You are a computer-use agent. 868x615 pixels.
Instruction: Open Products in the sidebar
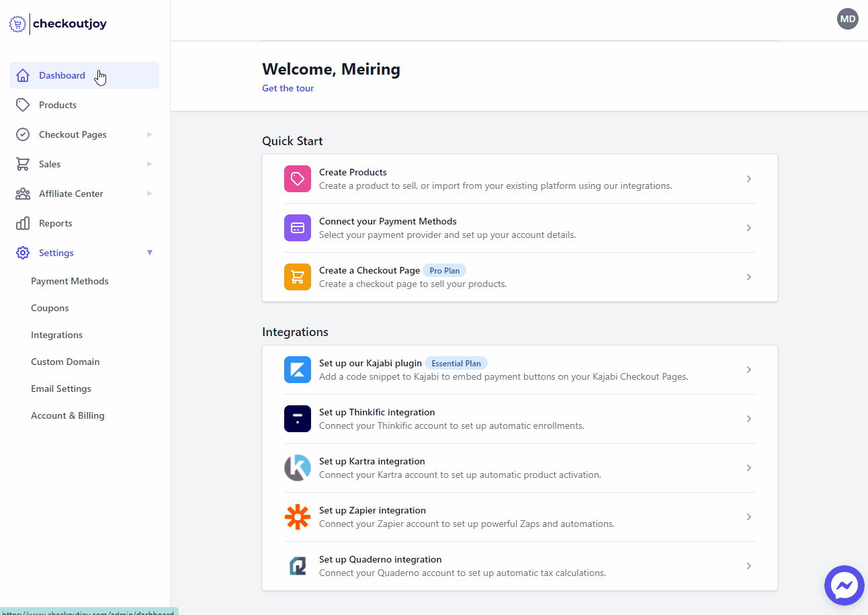point(84,105)
